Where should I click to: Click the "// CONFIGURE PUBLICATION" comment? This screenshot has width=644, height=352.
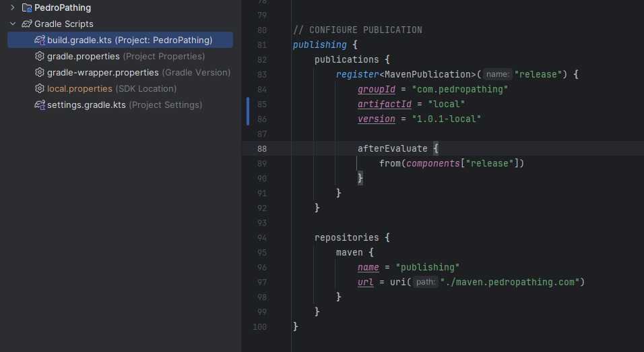(x=357, y=30)
